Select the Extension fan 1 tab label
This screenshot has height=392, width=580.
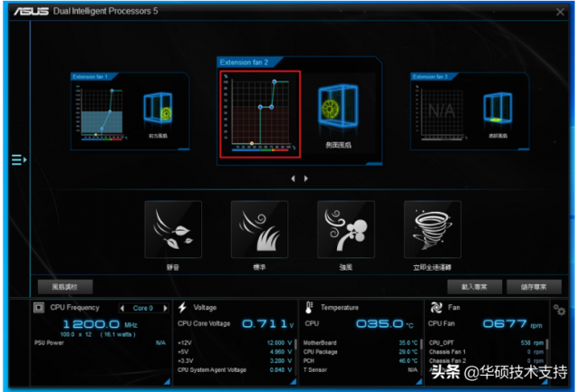(x=91, y=77)
